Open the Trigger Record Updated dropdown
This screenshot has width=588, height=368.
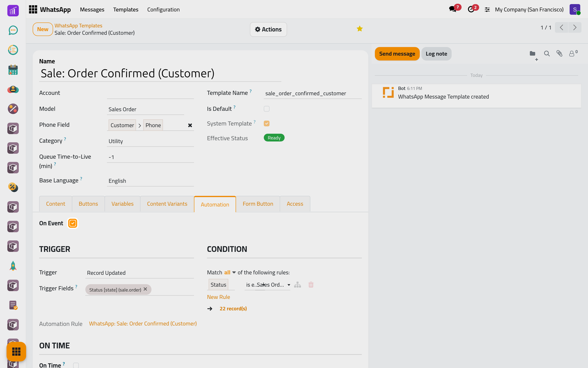[x=140, y=273]
